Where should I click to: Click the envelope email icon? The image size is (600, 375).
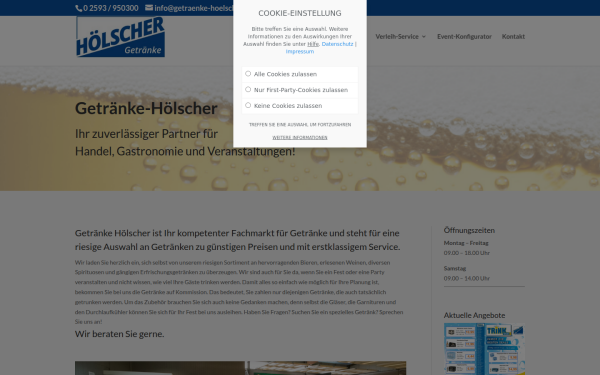(149, 8)
